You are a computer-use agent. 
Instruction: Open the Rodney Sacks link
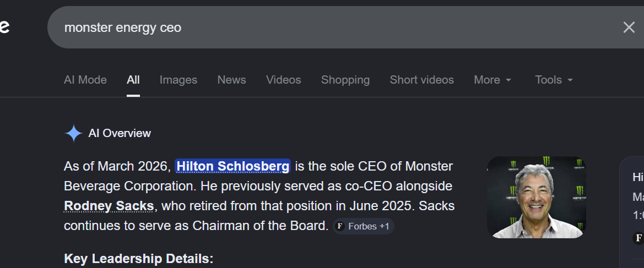[x=109, y=206]
